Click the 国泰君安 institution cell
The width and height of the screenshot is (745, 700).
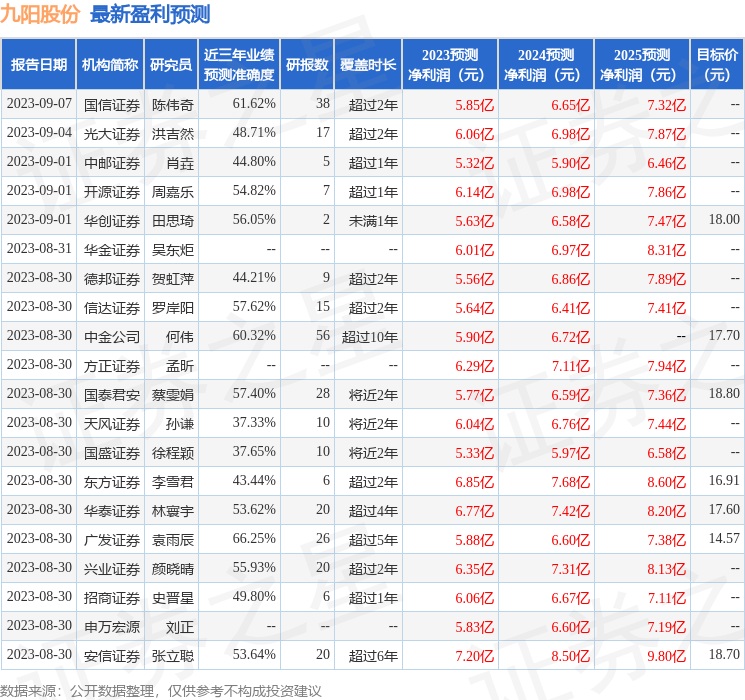point(112,395)
